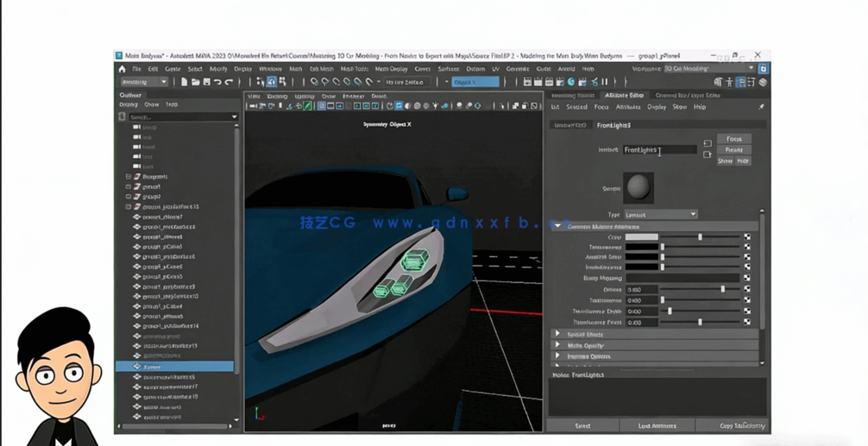This screenshot has width=868, height=446.
Task: Click the pin icon in the Attribute Editor menu row
Action: coord(761,107)
